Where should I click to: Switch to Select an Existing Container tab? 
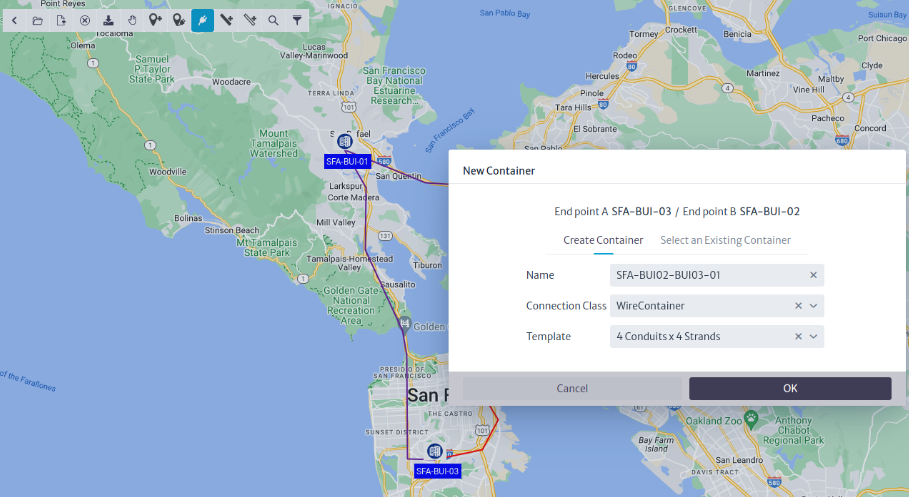click(725, 240)
